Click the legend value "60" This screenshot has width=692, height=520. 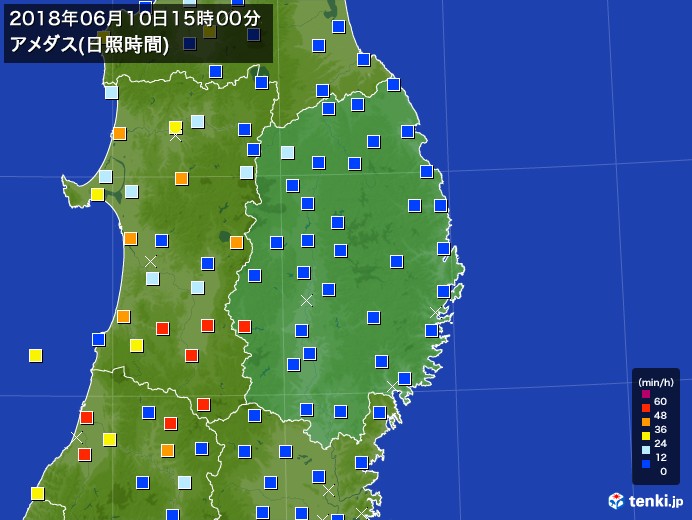pyautogui.click(x=660, y=401)
